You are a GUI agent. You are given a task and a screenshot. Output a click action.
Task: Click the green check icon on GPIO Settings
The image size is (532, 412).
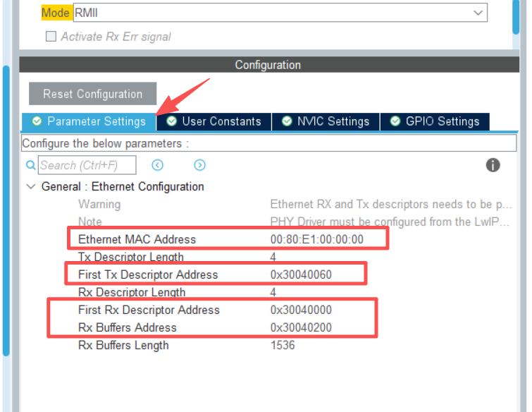[395, 121]
